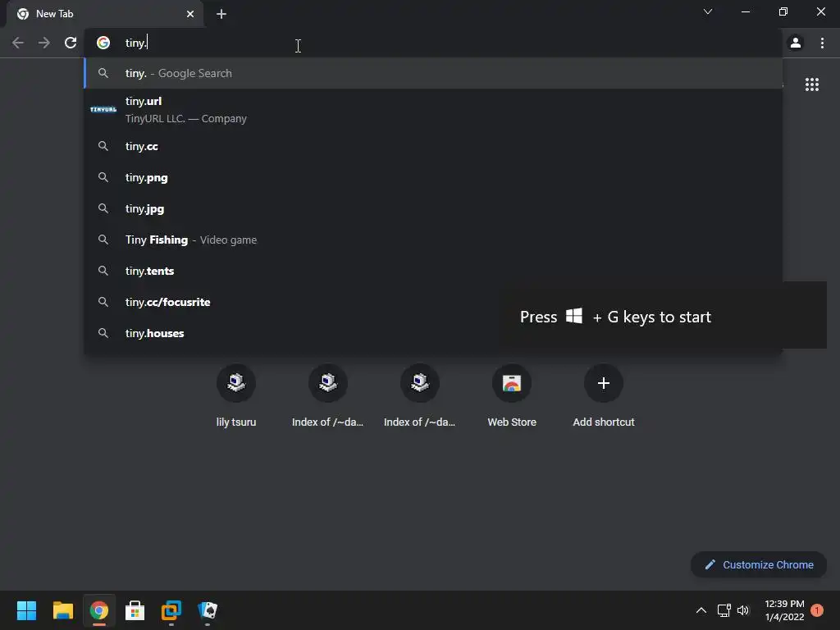Choose the tiny.url TinyURL LLC suggestion

(x=433, y=110)
